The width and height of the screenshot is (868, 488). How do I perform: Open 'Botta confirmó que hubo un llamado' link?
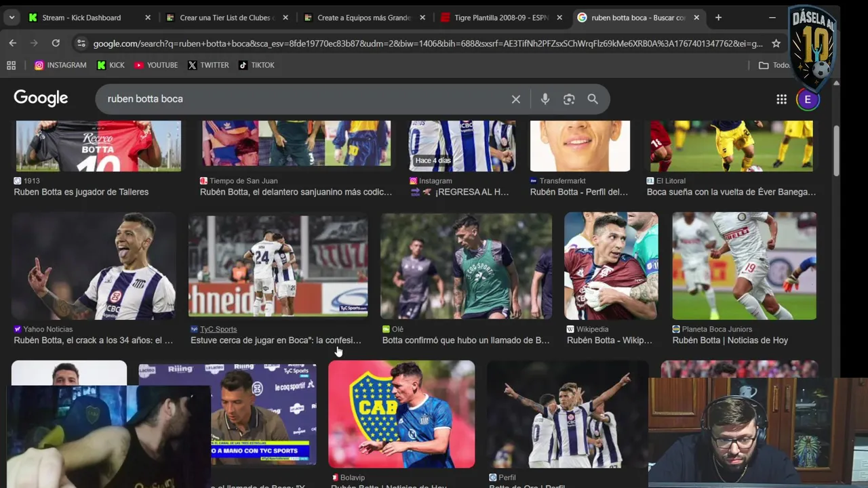click(466, 340)
